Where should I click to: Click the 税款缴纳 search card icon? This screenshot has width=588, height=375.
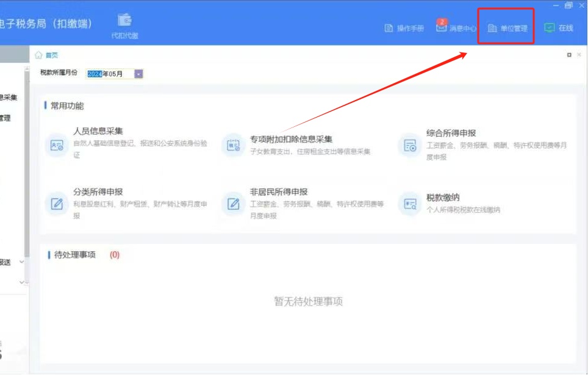click(410, 204)
